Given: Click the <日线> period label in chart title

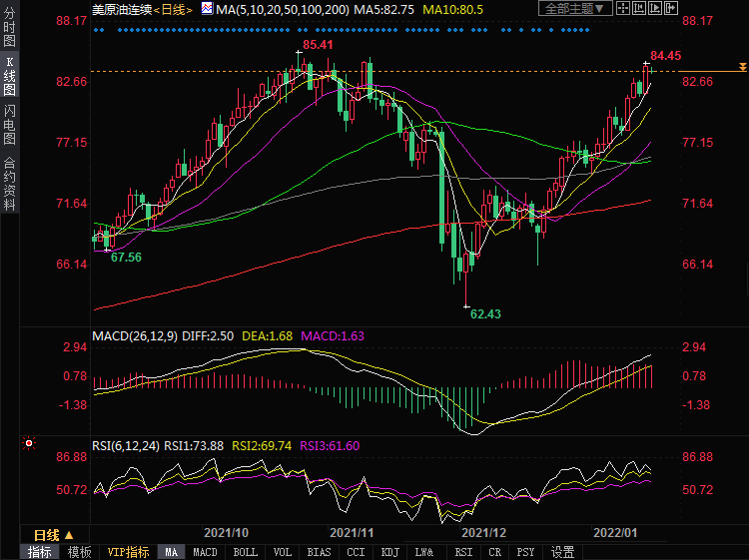Looking at the screenshot, I should tap(176, 9).
